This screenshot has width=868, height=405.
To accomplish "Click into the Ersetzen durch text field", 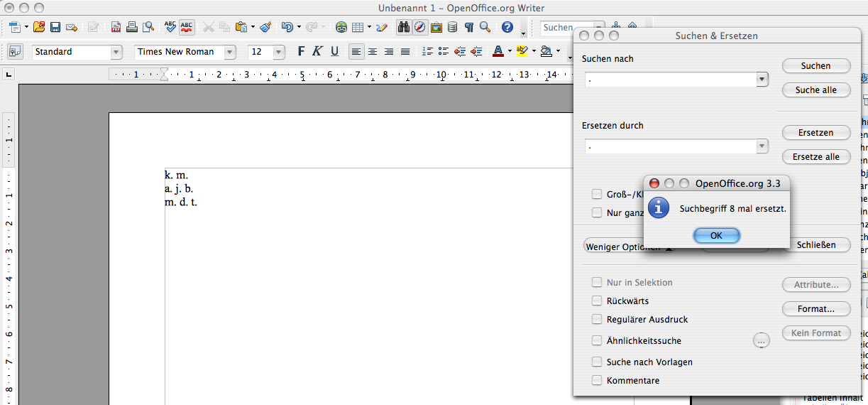I will click(670, 146).
